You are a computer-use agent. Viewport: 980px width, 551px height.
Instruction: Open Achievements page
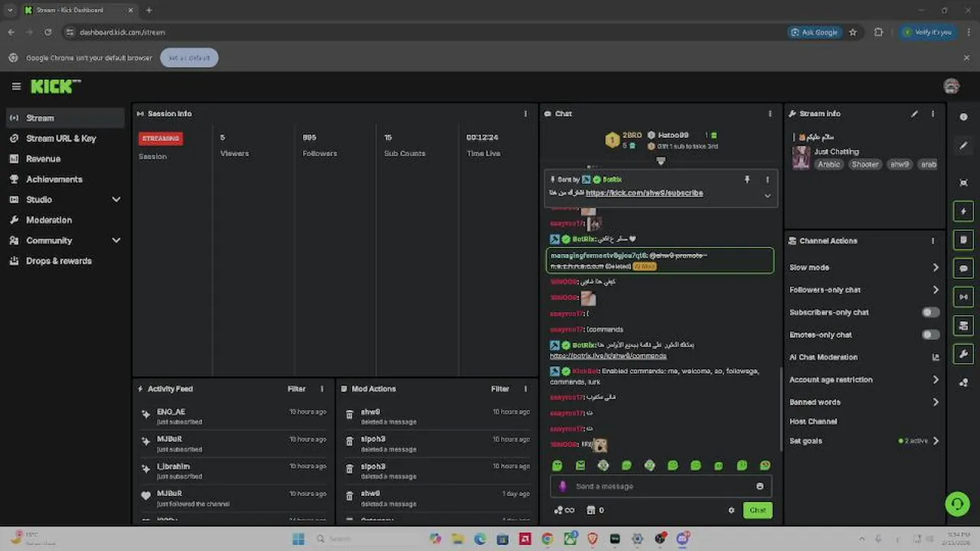64,179
